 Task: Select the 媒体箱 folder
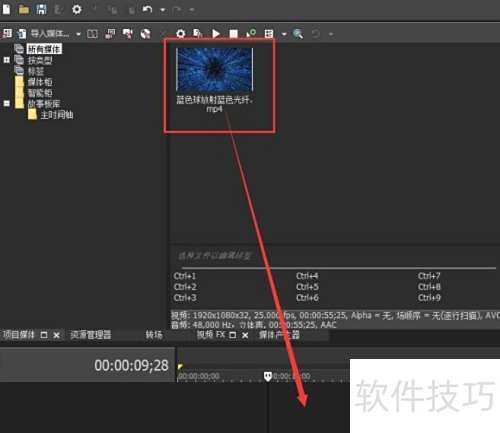[40, 82]
